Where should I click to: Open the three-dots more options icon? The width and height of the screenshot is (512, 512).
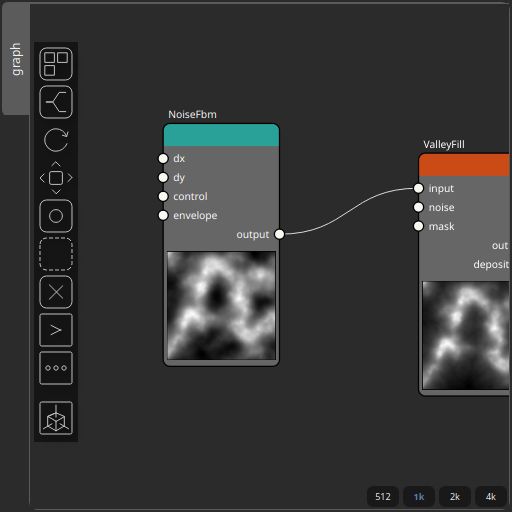click(x=56, y=368)
